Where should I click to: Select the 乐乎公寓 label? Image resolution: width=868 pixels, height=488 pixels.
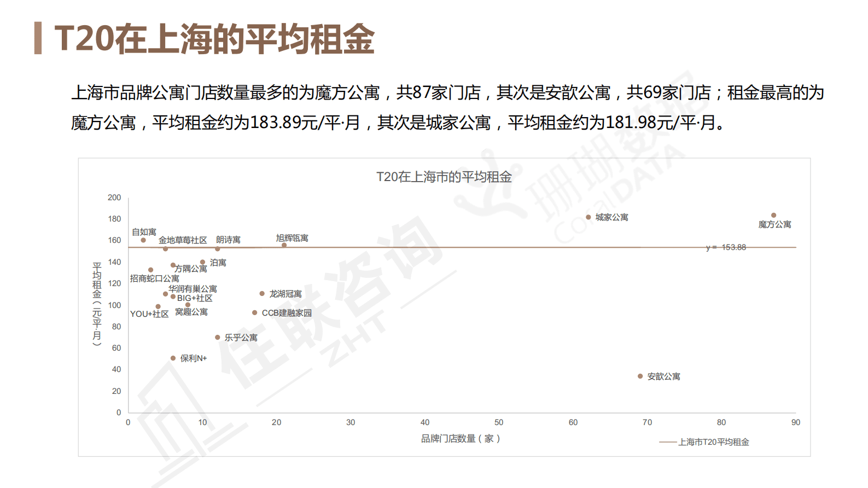tap(241, 338)
